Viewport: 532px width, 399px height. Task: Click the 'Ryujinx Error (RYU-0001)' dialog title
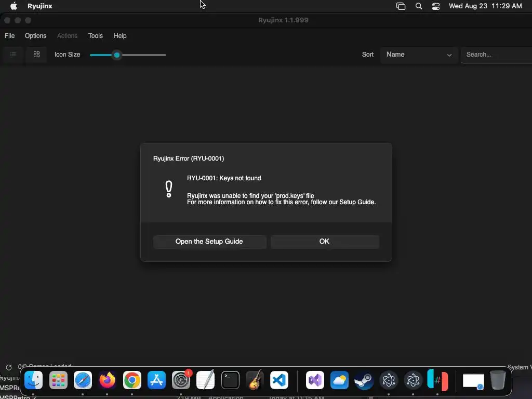pos(189,158)
